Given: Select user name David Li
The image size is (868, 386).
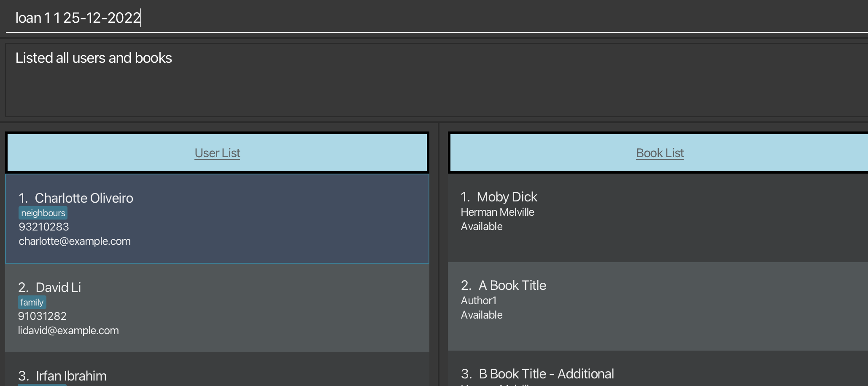Looking at the screenshot, I should (x=58, y=287).
